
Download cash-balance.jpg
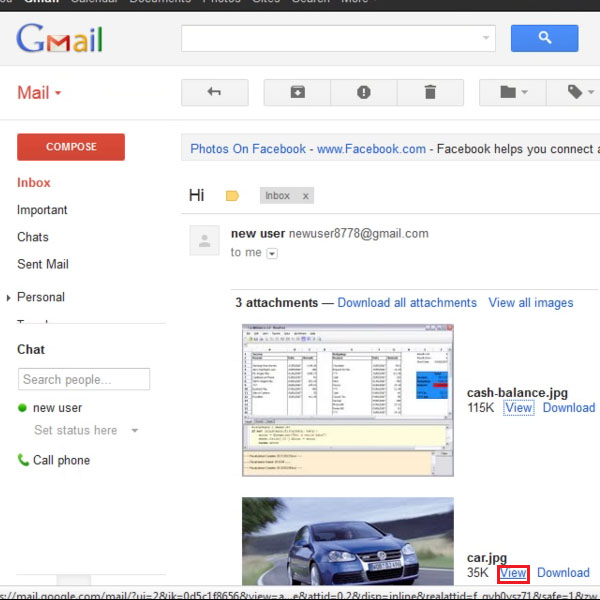[569, 408]
